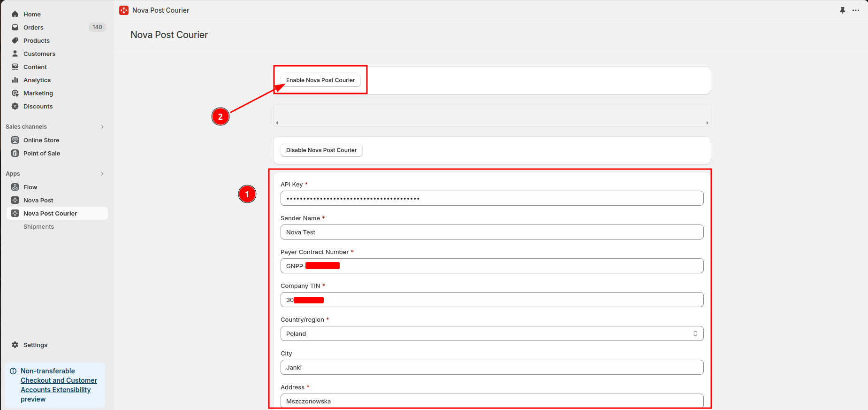Open the Country/region dropdown showing Poland
Screen dimensions: 868x410
(492, 333)
